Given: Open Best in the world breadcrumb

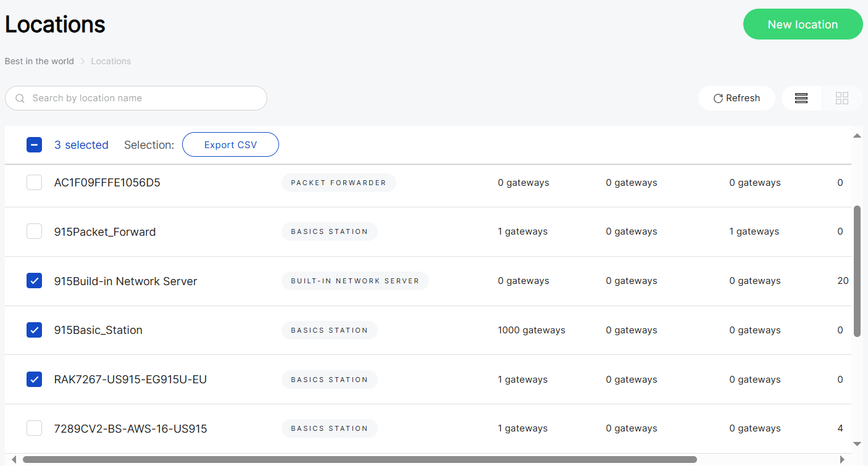Looking at the screenshot, I should 40,61.
